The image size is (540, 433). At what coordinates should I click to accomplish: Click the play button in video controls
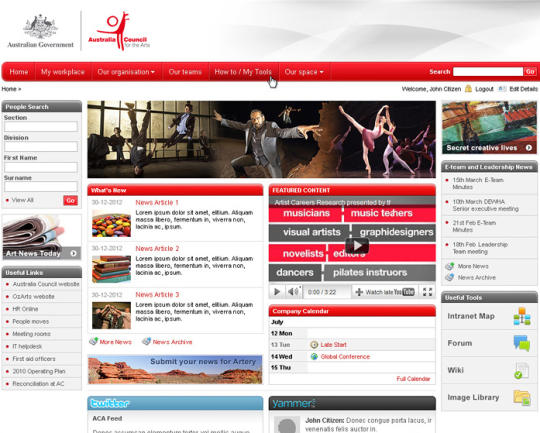(277, 292)
